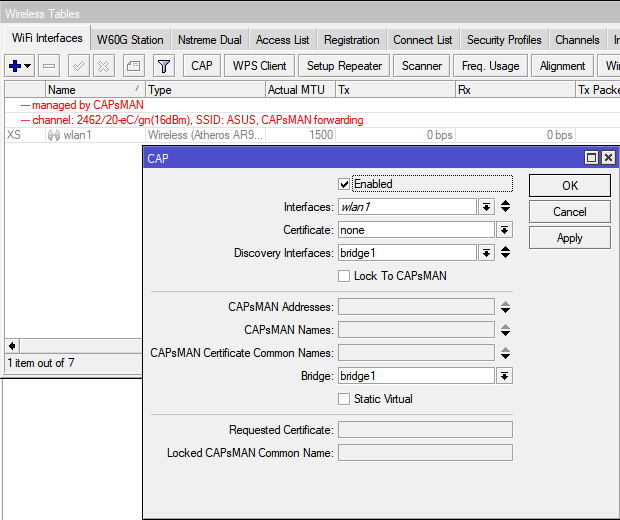Viewport: 620px width, 520px height.
Task: Click the Wireless (Atheros AR9... type cell
Action: (205, 135)
